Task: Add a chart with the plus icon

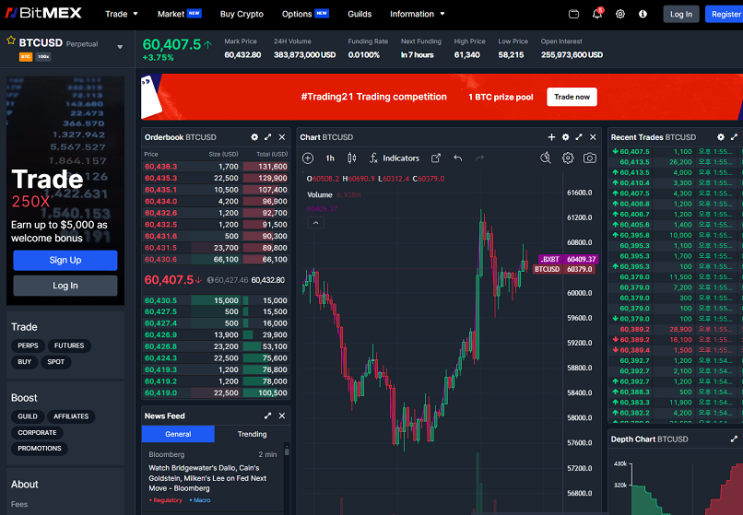Action: 551,137
